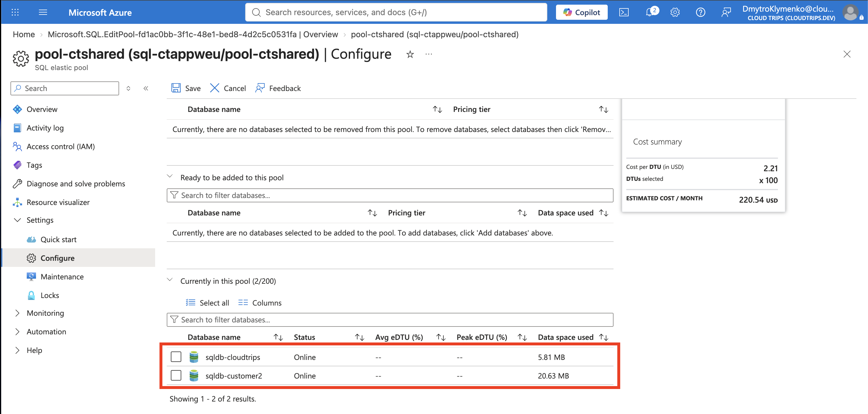Open the Columns chooser

coord(260,303)
